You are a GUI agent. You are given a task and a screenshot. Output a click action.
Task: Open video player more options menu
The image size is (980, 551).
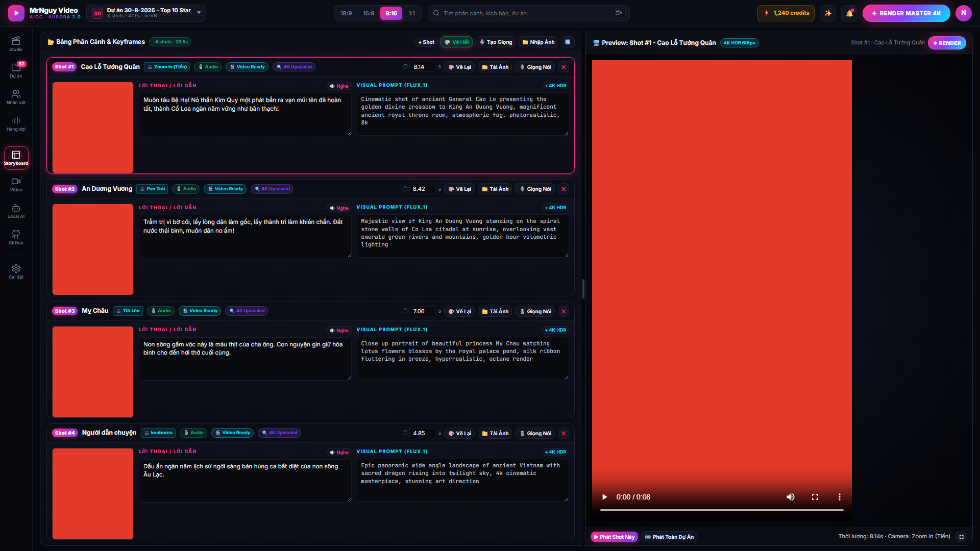840,497
